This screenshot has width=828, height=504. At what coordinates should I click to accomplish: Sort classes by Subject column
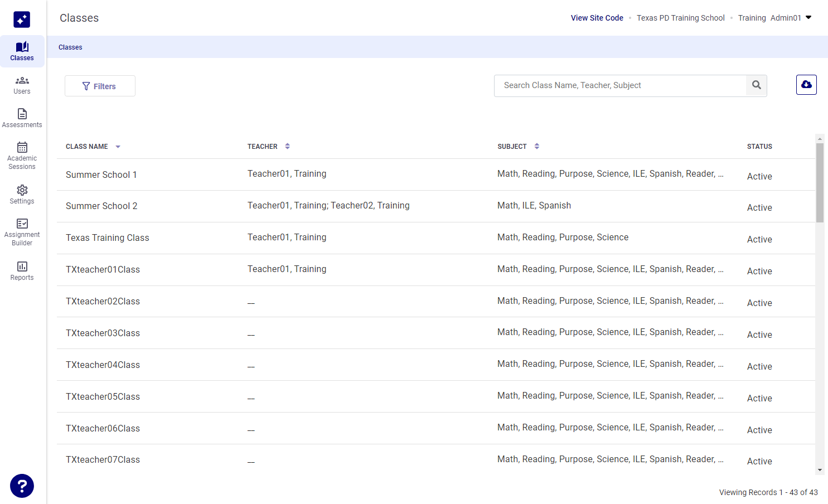536,146
